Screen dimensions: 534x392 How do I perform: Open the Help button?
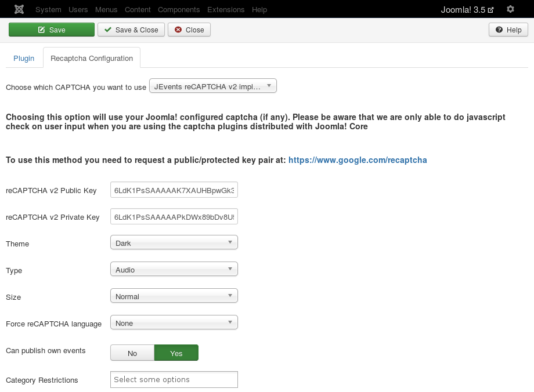click(508, 30)
